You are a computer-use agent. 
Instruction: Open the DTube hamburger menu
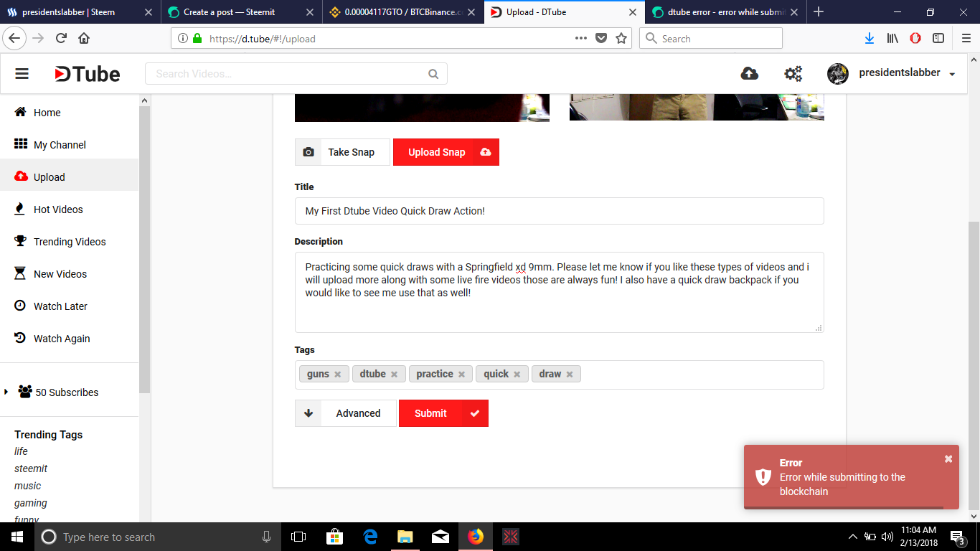click(x=22, y=74)
